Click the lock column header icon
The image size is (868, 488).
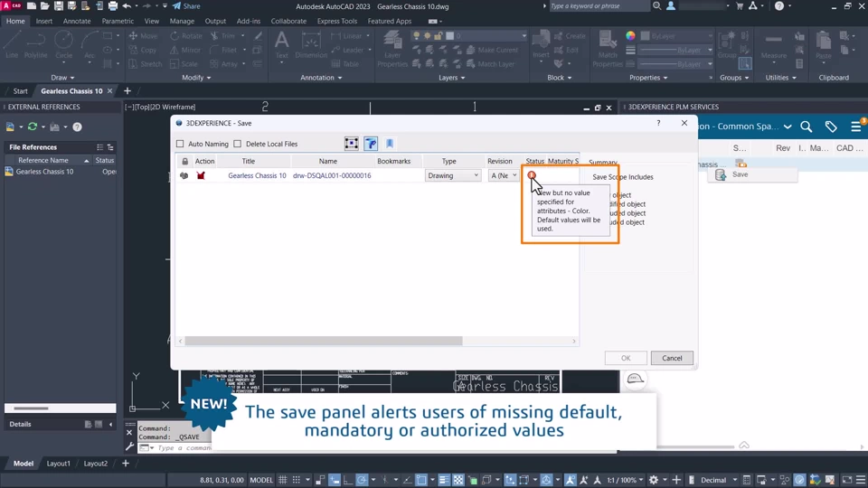[184, 161]
